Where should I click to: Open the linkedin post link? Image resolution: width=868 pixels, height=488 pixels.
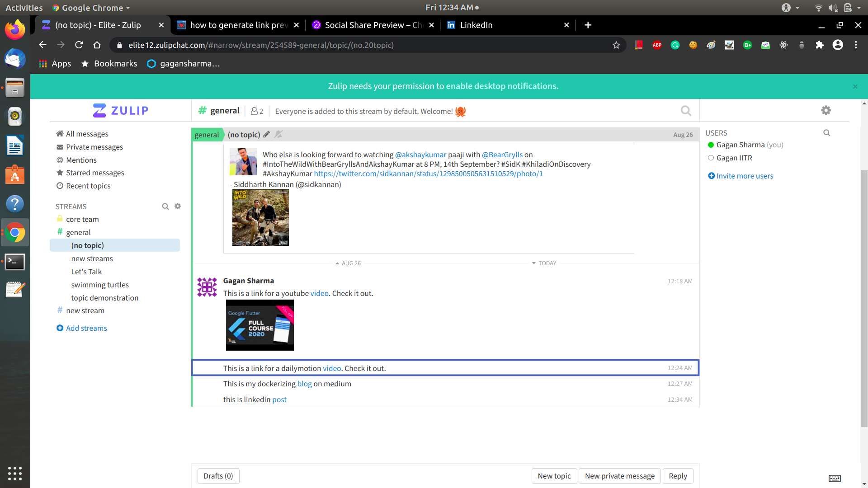(279, 399)
